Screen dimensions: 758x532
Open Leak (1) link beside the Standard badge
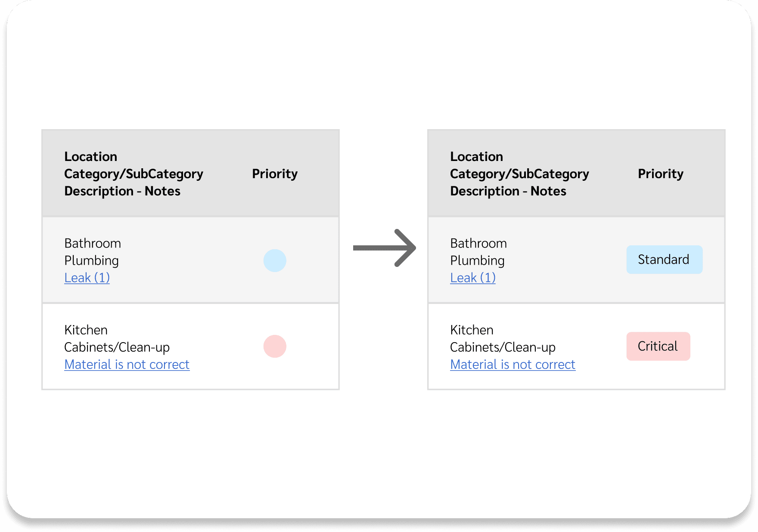tap(473, 278)
